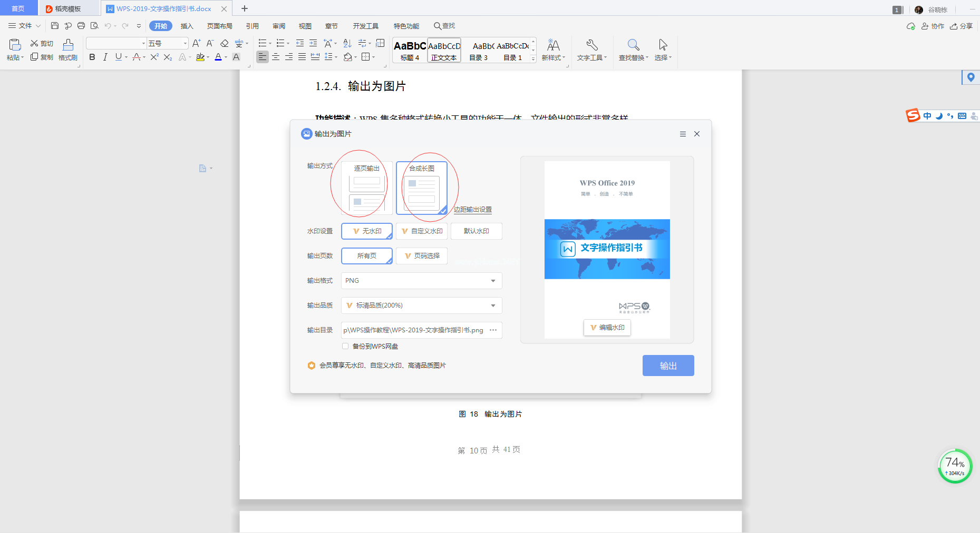The image size is (980, 533).
Task: Click the shading paint bucket icon
Action: tap(347, 57)
